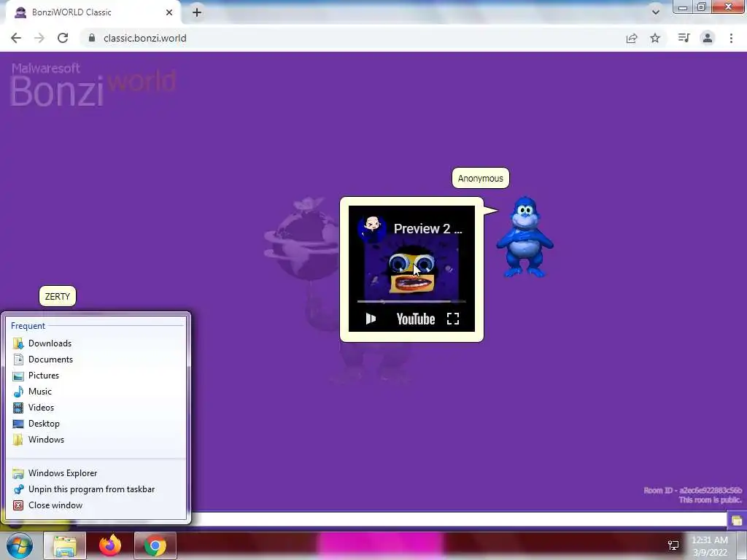This screenshot has height=560, width=747.
Task: Bookmark this page with star
Action: point(655,38)
